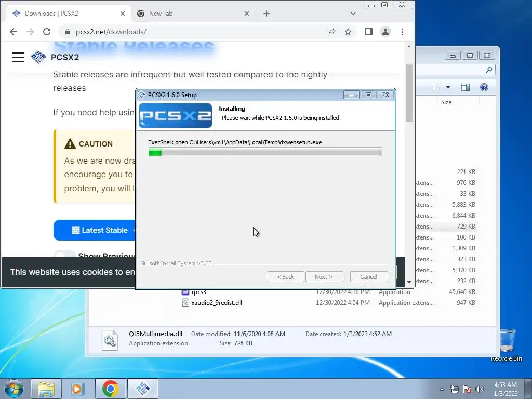This screenshot has width=532, height=399.
Task: Click the Next button in PCSX2 Setup
Action: [324, 277]
